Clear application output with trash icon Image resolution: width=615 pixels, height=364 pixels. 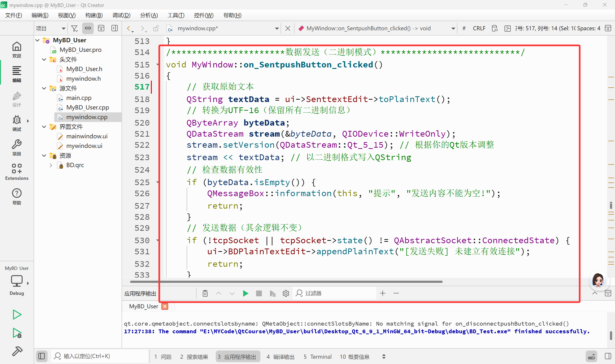(205, 293)
